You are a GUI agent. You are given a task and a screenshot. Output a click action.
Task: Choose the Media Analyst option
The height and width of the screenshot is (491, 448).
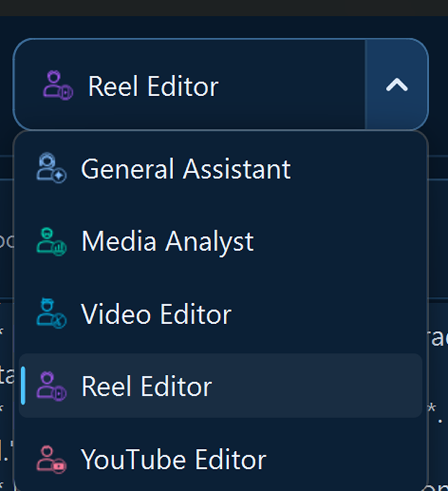(x=221, y=241)
